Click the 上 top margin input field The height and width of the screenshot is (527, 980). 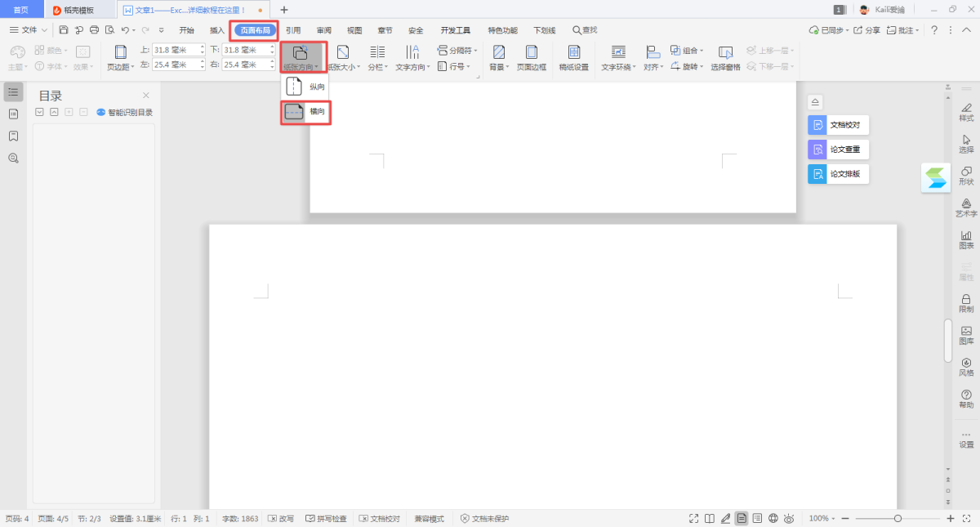(x=180, y=50)
